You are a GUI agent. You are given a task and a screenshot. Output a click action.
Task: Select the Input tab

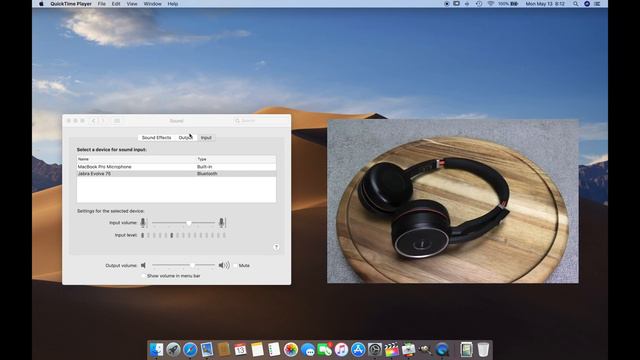(206, 138)
